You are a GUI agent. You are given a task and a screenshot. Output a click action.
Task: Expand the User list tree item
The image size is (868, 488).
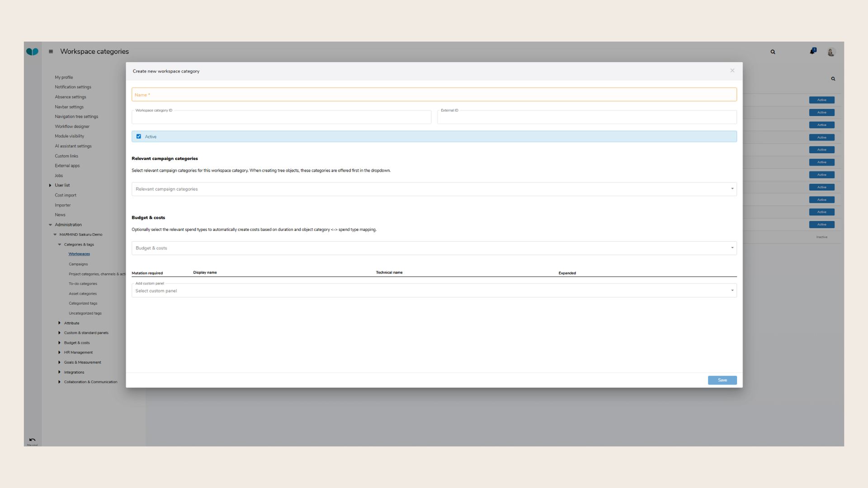tap(50, 185)
